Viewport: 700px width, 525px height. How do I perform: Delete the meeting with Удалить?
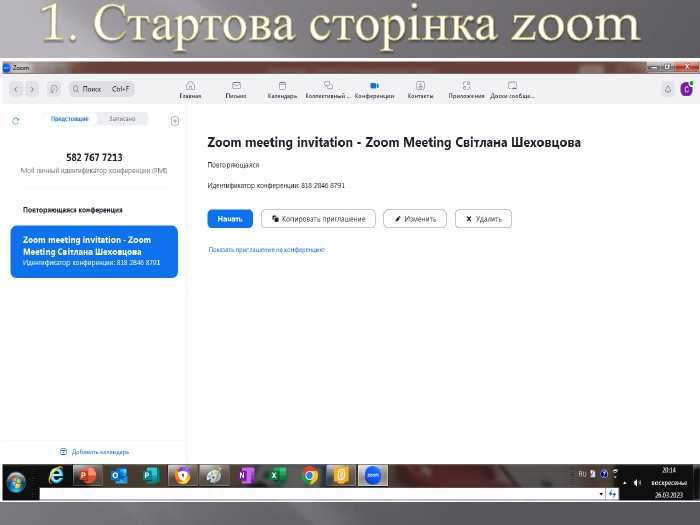tap(483, 219)
